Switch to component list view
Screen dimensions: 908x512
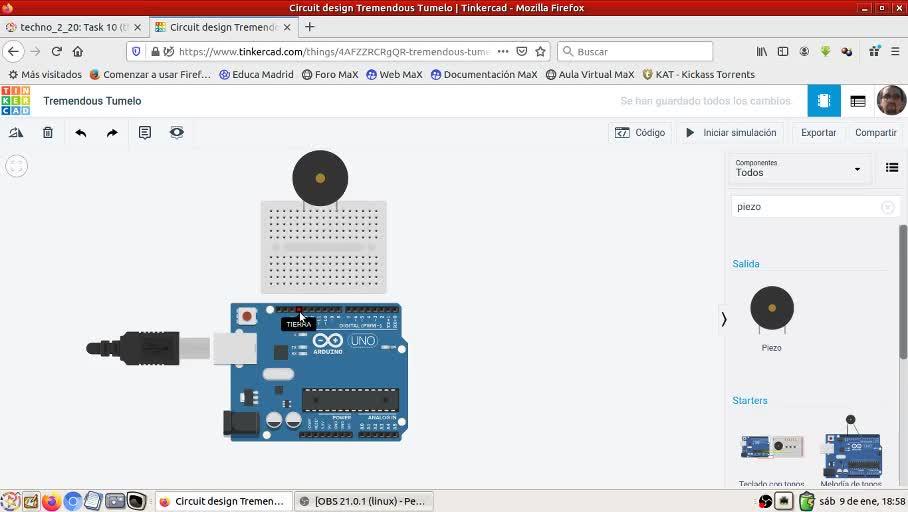pos(858,101)
